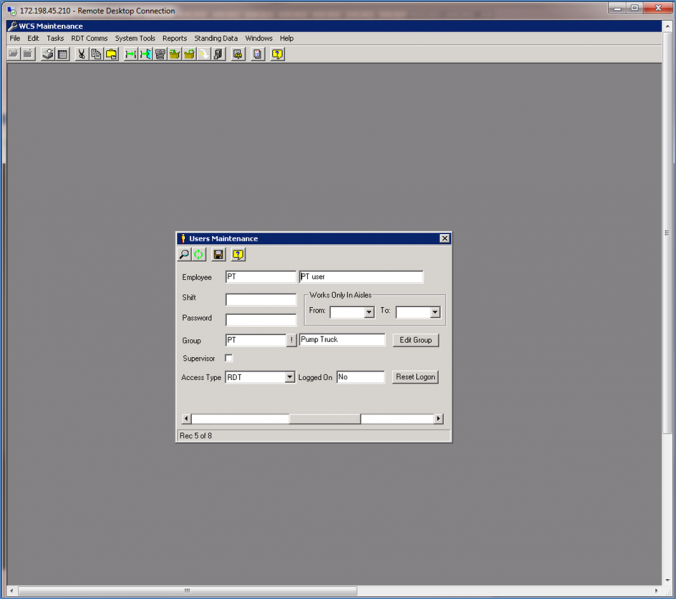Click the blue mobile terminal toolbar icon
Image resolution: width=676 pixels, height=599 pixels.
pos(257,54)
